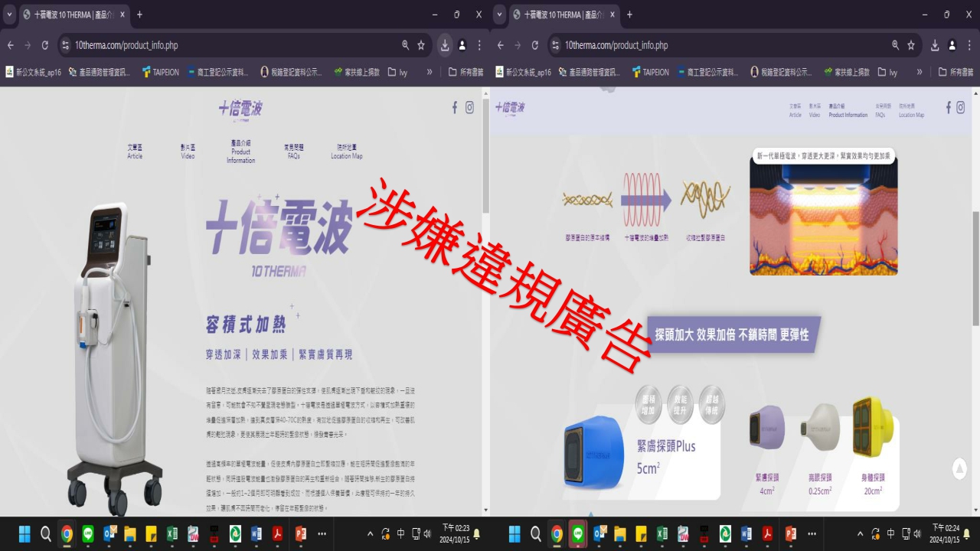Click the address bar URL in the right window
Viewport: 980px width, 551px height.
tap(616, 45)
